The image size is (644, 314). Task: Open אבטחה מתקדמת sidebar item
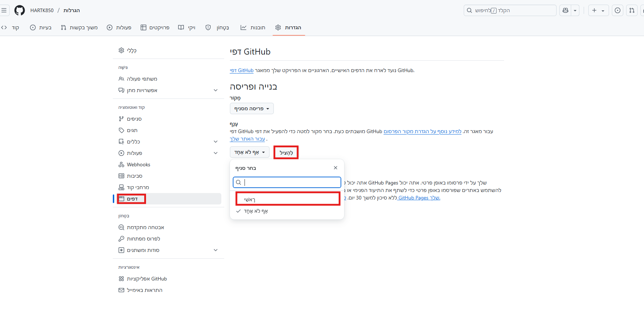tap(168, 227)
